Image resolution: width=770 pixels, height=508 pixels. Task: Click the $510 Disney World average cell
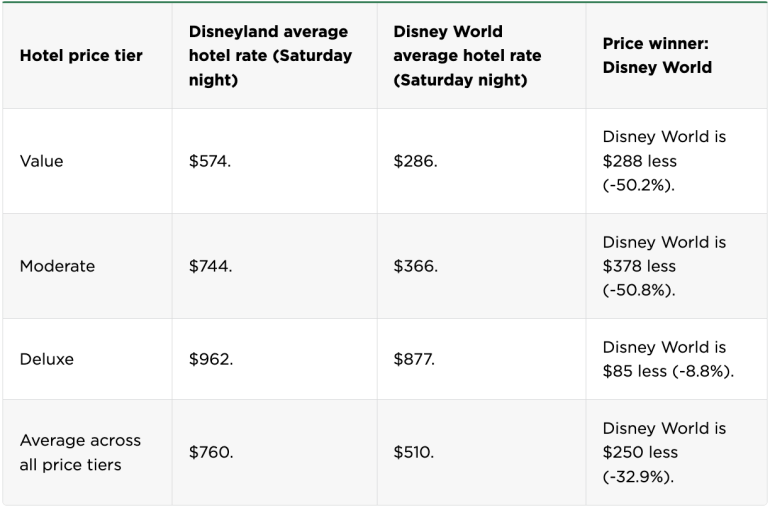click(413, 452)
